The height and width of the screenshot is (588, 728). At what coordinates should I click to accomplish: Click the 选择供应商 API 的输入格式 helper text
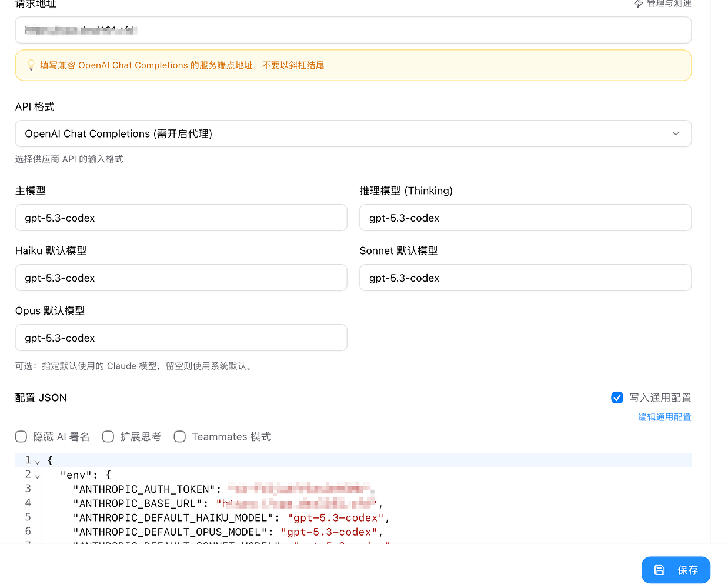point(69,159)
